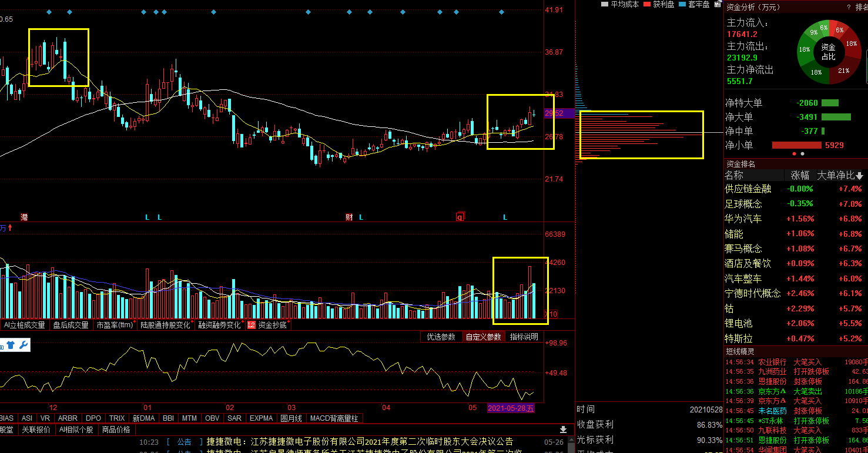Click the wrench settings icon in indicator panel
This screenshot has width=868, height=453.
(24, 345)
